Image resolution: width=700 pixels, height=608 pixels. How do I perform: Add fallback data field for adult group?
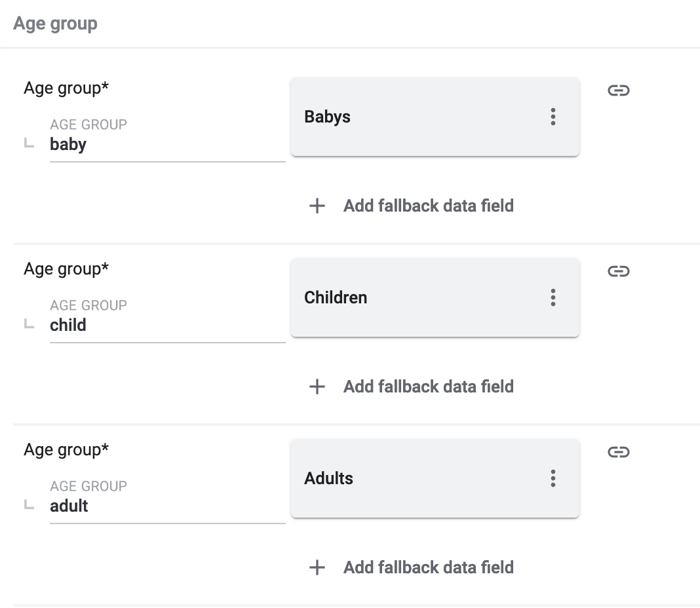pos(428,567)
